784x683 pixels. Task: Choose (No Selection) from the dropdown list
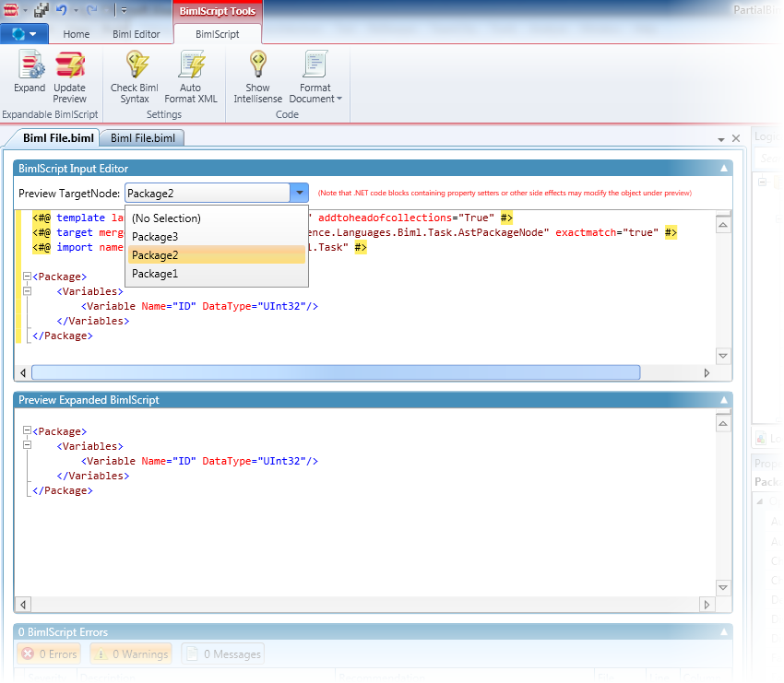coord(217,218)
